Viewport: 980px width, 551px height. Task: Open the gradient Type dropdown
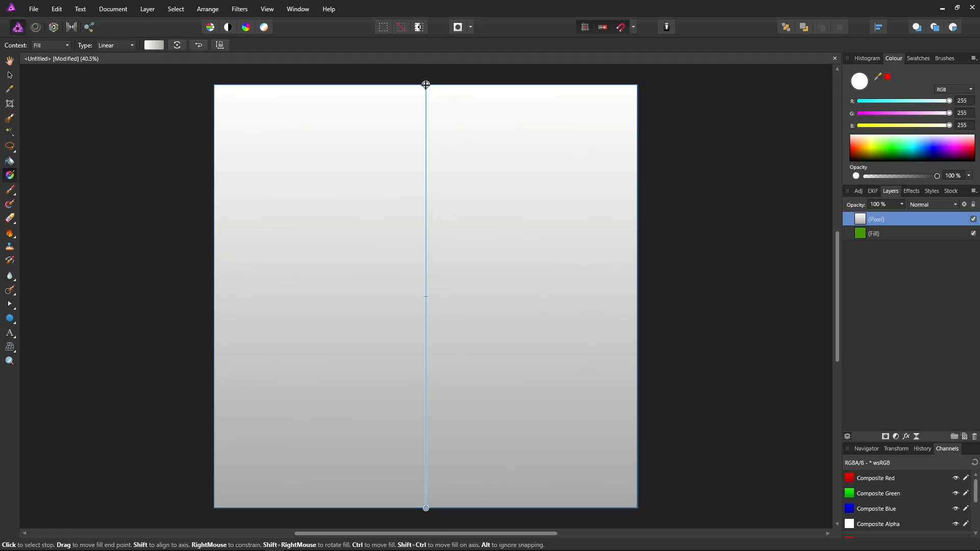tap(116, 45)
